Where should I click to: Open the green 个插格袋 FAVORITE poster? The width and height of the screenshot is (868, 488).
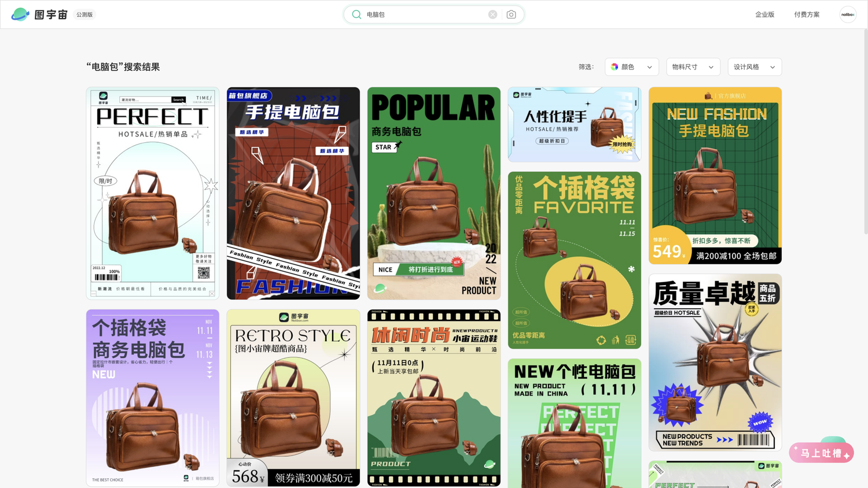coord(575,260)
